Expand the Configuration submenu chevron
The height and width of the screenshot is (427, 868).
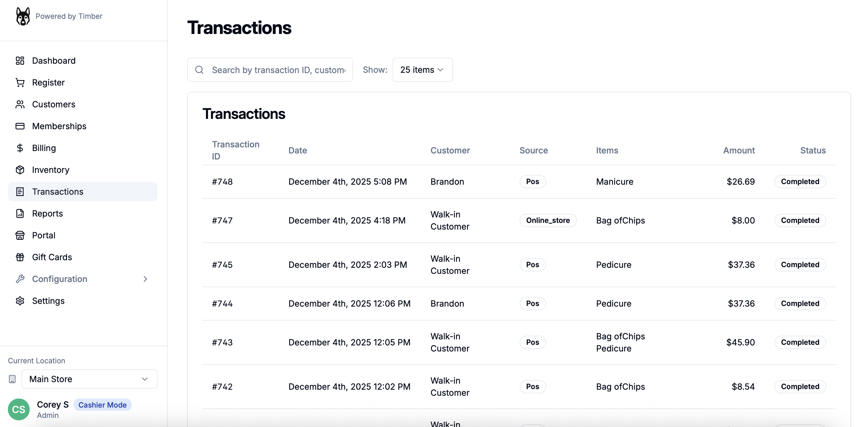(x=145, y=279)
